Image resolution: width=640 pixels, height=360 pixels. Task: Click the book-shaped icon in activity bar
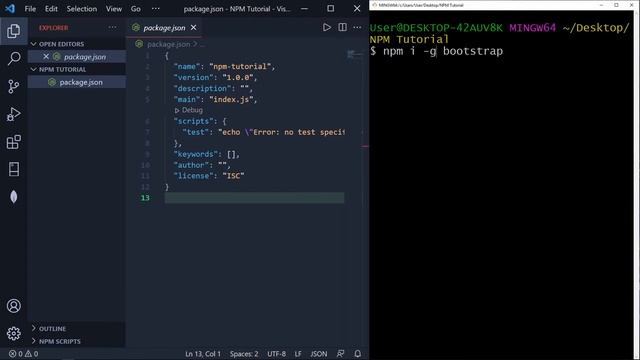pyautogui.click(x=13, y=169)
